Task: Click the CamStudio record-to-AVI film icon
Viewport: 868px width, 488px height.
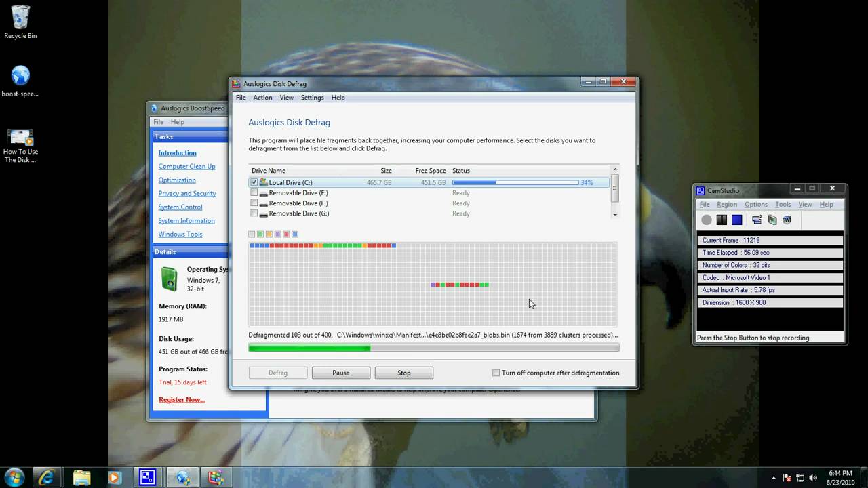Action: point(772,220)
